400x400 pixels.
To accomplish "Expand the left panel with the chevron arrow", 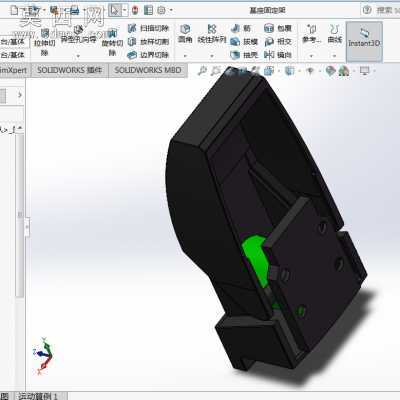I will [20, 95].
